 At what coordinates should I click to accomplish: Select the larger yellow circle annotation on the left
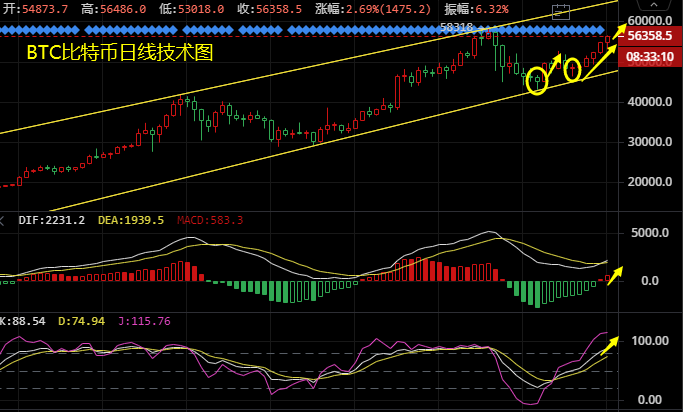(537, 81)
